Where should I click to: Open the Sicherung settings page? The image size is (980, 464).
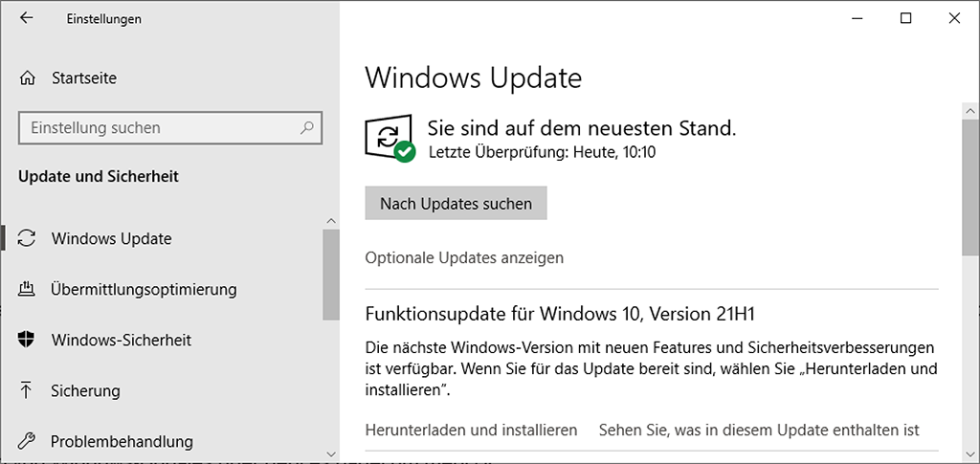click(85, 390)
